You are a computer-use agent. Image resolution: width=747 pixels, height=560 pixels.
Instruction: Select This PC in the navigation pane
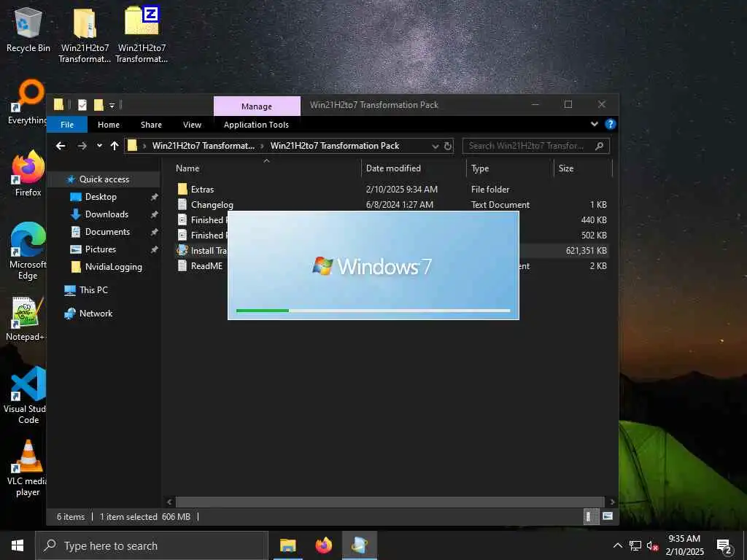tap(93, 290)
